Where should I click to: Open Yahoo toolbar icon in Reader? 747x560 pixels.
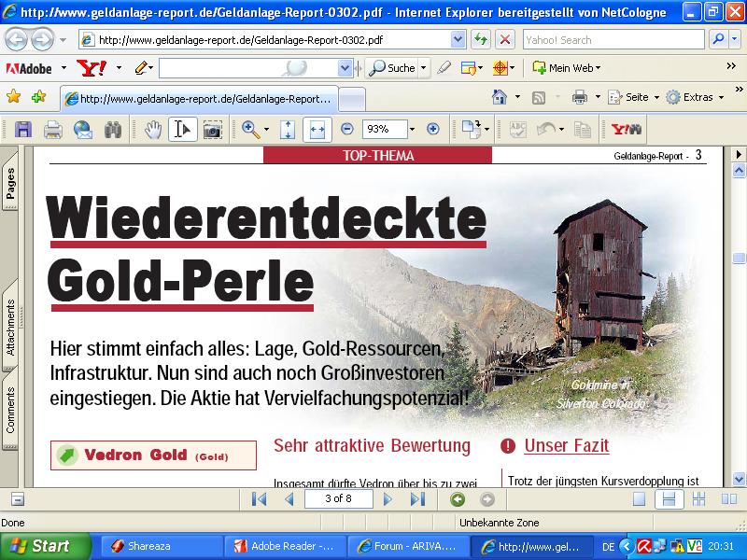tap(627, 129)
